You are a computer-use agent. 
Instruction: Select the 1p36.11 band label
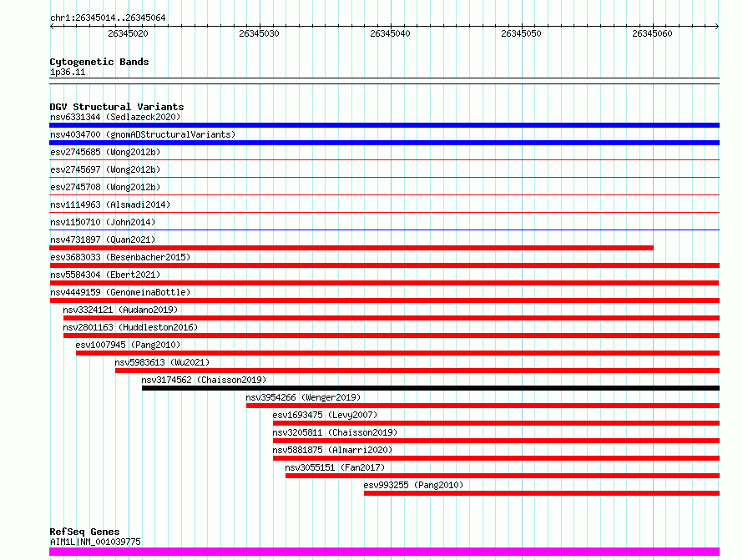[68, 72]
